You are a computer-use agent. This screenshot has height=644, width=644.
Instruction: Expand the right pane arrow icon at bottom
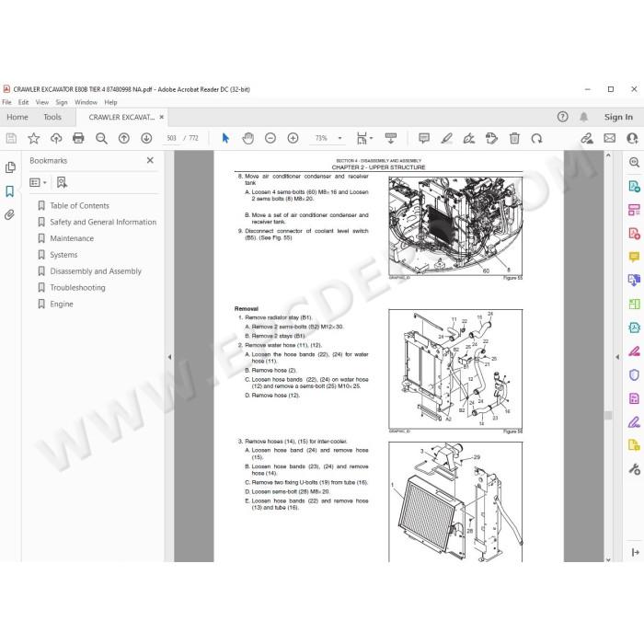click(x=635, y=552)
